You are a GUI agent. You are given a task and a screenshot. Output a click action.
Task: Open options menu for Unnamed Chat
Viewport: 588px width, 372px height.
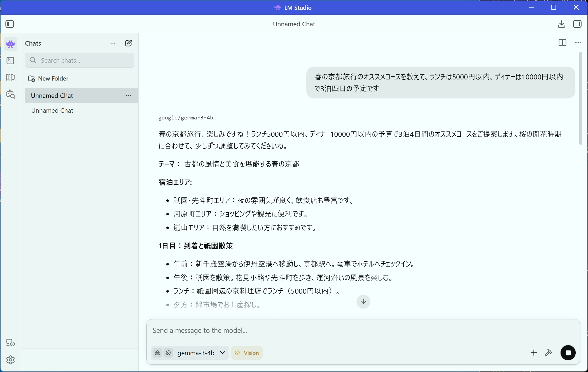pyautogui.click(x=129, y=96)
